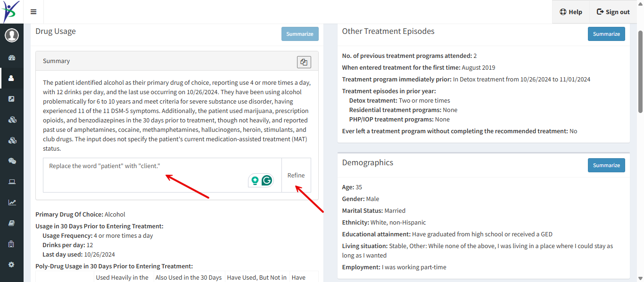This screenshot has width=644, height=282.
Task: Open the settings gear icon in sidebar
Action: (12, 265)
